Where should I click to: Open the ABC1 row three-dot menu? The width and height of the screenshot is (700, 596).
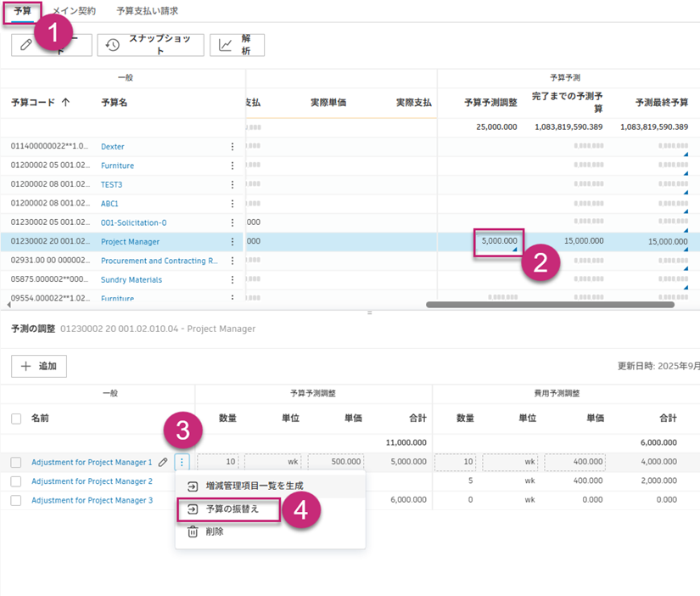[232, 204]
